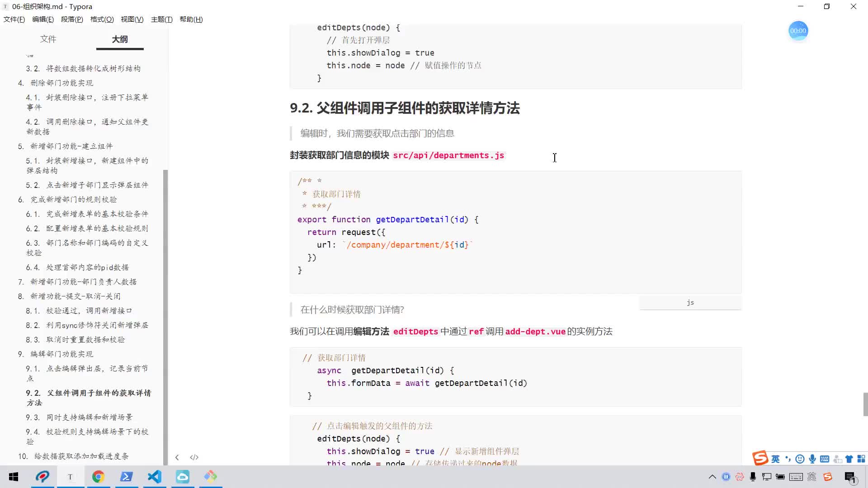Open the colorful diamond app in taskbar
The image size is (868, 488).
211,477
